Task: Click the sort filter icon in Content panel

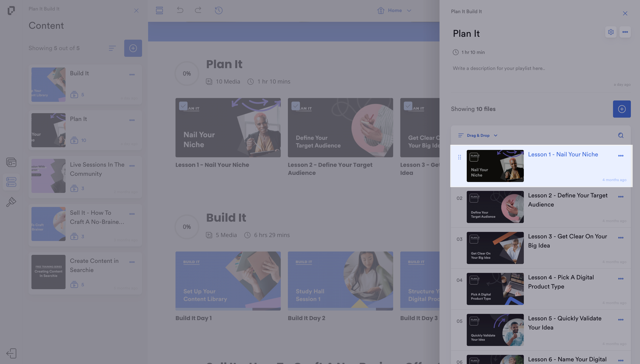Action: point(112,48)
